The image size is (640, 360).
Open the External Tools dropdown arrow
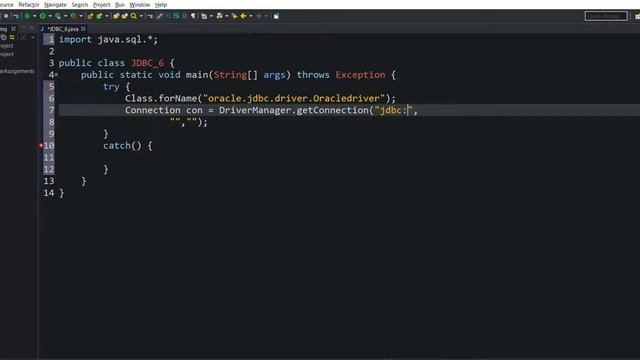click(81, 16)
